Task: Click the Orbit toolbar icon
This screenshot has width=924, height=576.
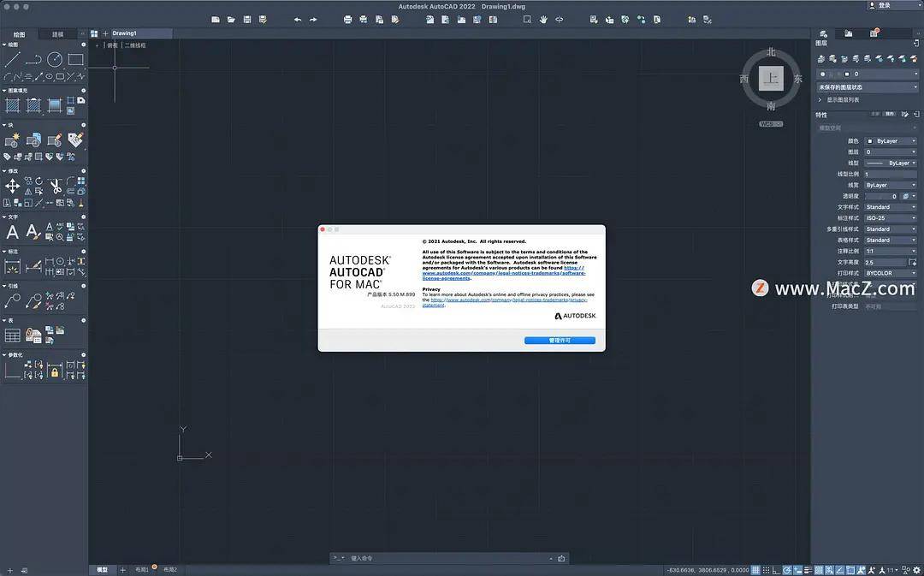Action: click(x=560, y=20)
